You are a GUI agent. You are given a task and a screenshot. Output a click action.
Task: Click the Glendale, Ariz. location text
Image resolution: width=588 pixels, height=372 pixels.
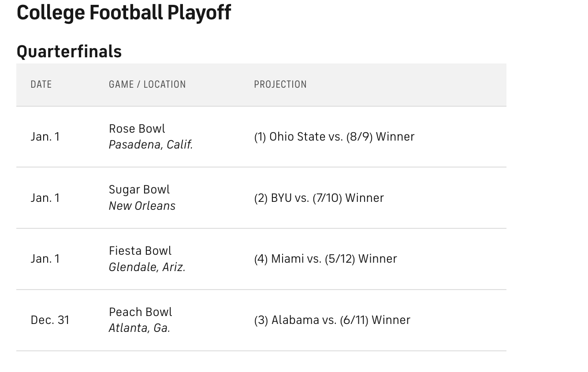147,267
